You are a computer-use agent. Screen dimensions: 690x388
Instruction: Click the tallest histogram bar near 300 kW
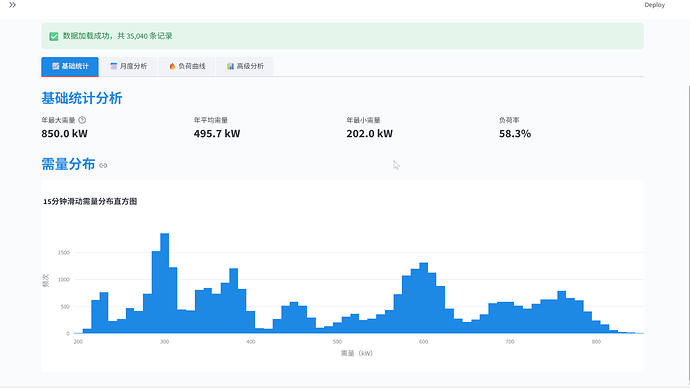(165, 283)
